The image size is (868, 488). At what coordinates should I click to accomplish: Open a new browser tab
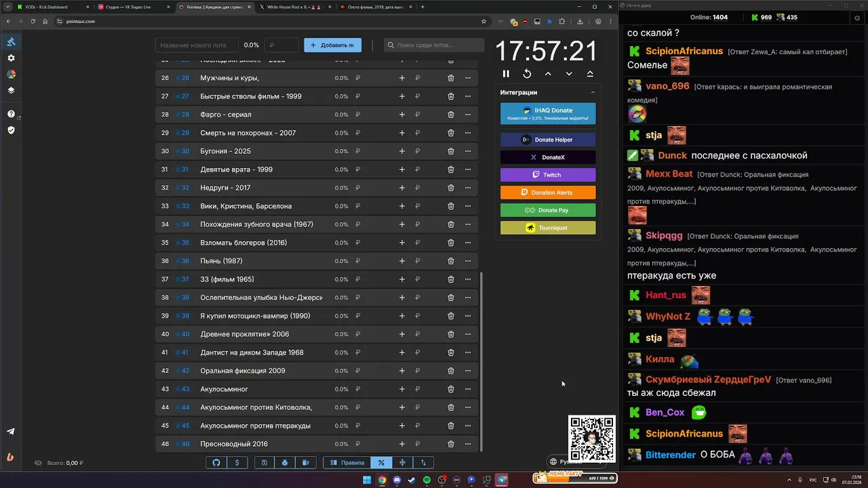(423, 7)
